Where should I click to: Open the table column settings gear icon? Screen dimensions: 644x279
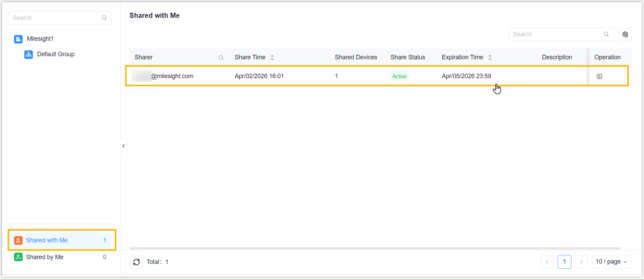click(x=625, y=35)
